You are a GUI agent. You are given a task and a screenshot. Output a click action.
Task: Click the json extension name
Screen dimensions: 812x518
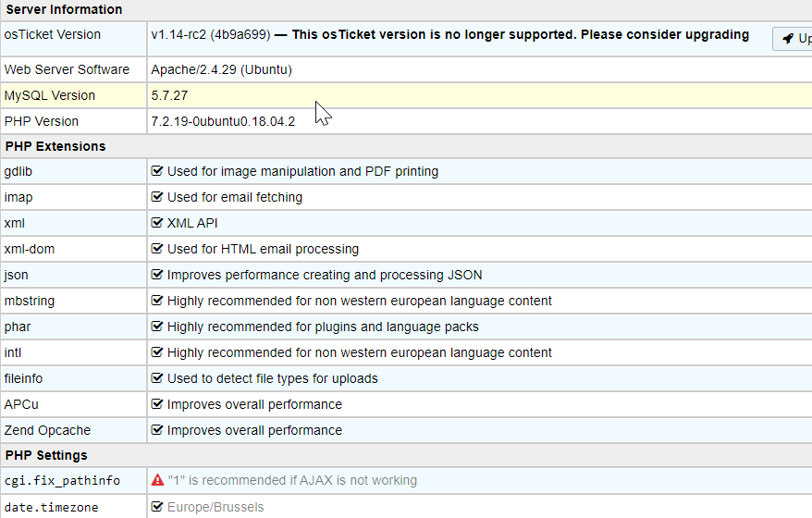pos(16,275)
